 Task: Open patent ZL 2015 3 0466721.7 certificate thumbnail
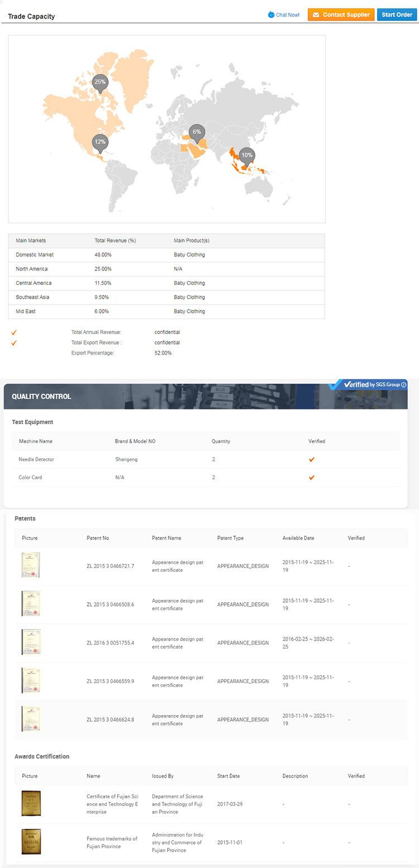coord(31,565)
